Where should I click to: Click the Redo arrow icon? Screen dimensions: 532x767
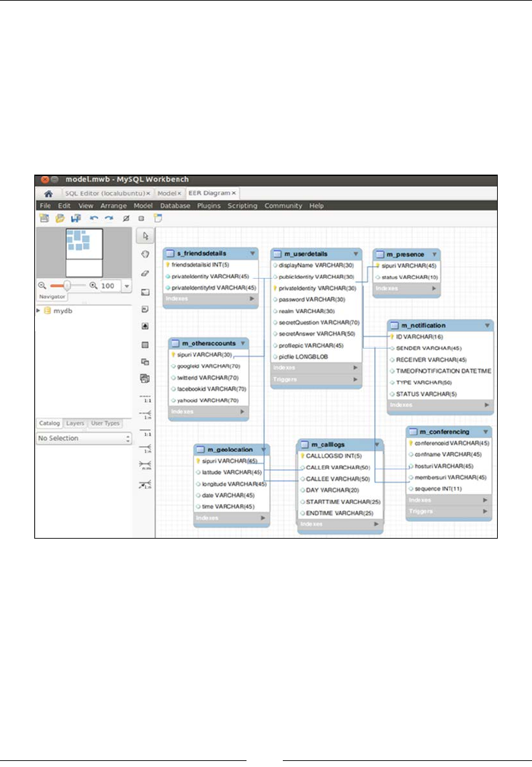[x=109, y=218]
